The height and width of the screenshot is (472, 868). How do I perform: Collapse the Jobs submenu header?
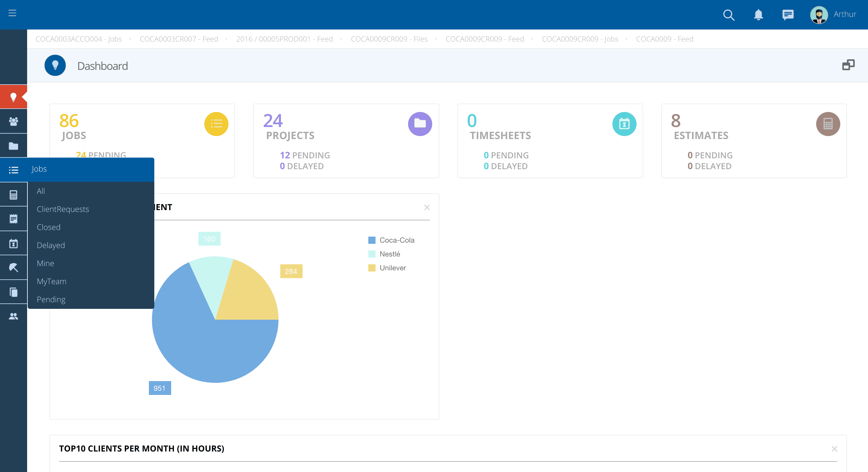pyautogui.click(x=39, y=169)
